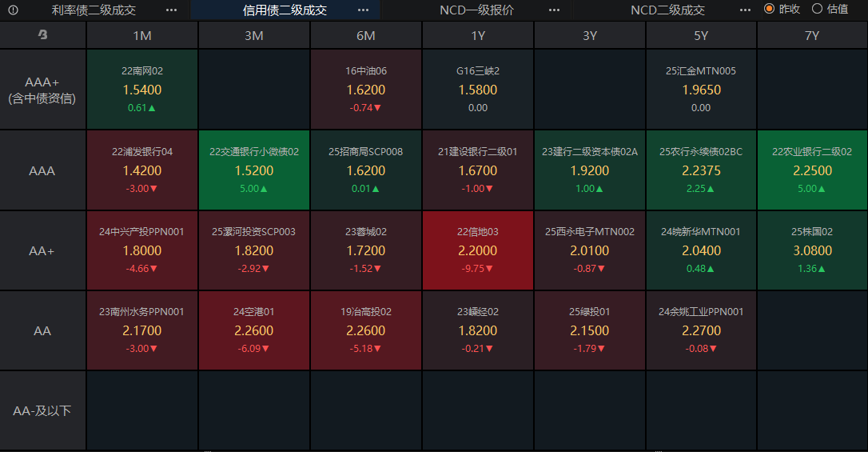Viewport: 868px width, 452px height.
Task: Open the 19冶高投02 bond cell
Action: pos(366,330)
